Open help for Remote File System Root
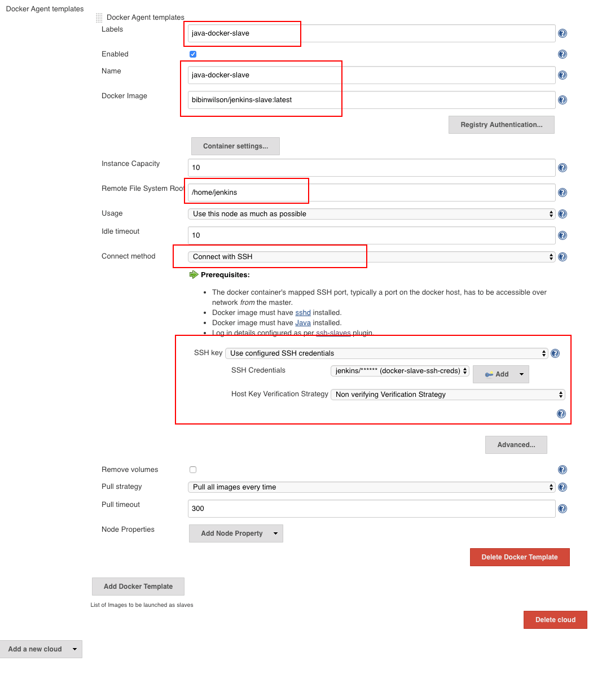593x700 pixels. pos(562,192)
